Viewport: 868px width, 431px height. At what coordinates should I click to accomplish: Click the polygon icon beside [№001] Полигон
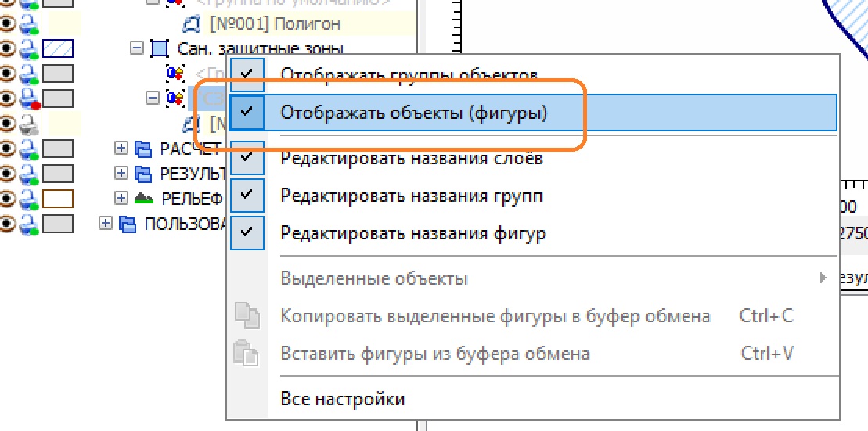coord(192,24)
